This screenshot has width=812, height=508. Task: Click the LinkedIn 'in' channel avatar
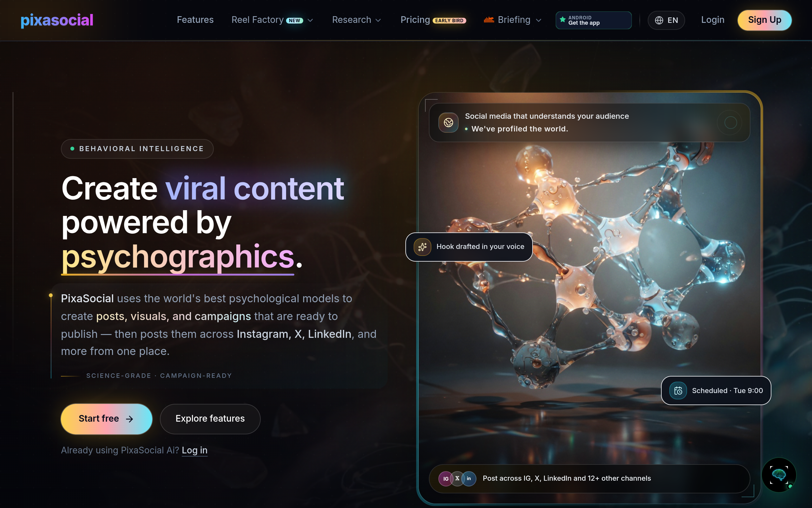point(469,478)
